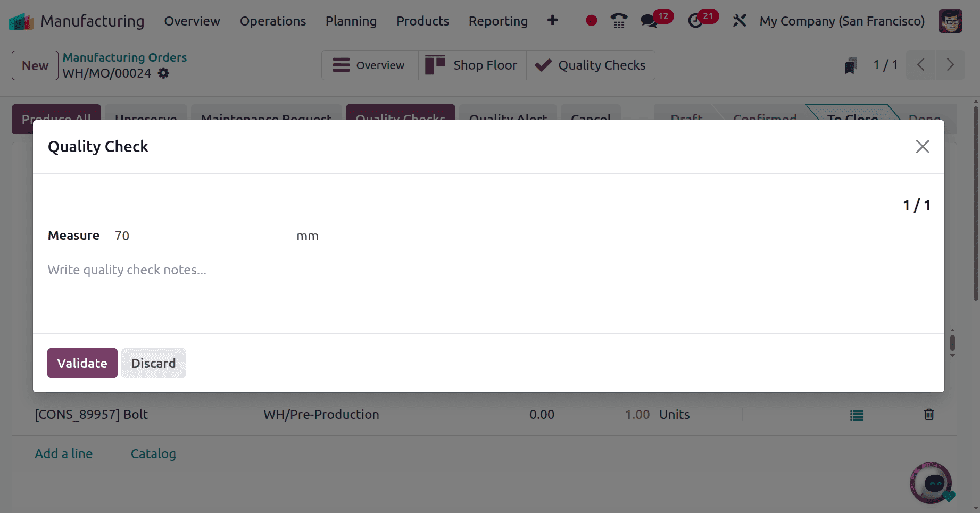
Task: Toggle the recording red dot indicator
Action: pos(591,21)
